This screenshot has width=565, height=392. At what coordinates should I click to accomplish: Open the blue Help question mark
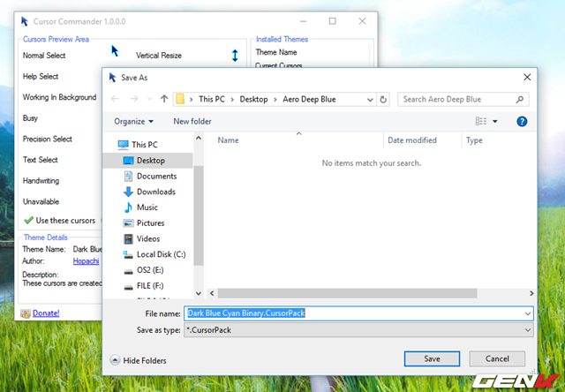pos(522,121)
